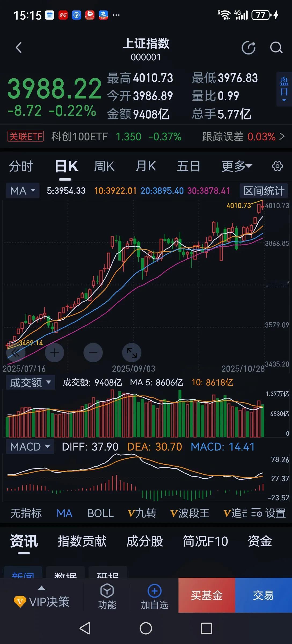Select 无指标 overlay option

26,513
